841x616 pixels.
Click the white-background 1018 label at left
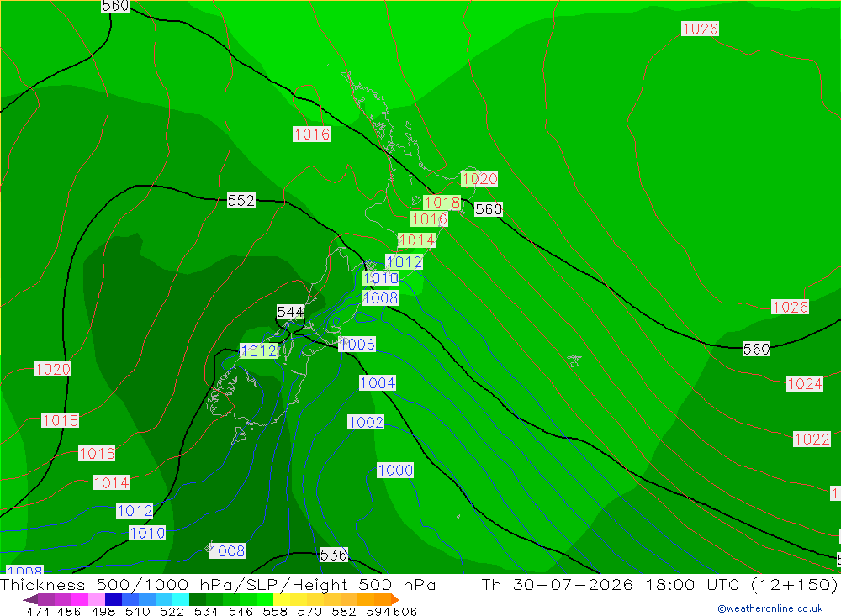(60, 420)
